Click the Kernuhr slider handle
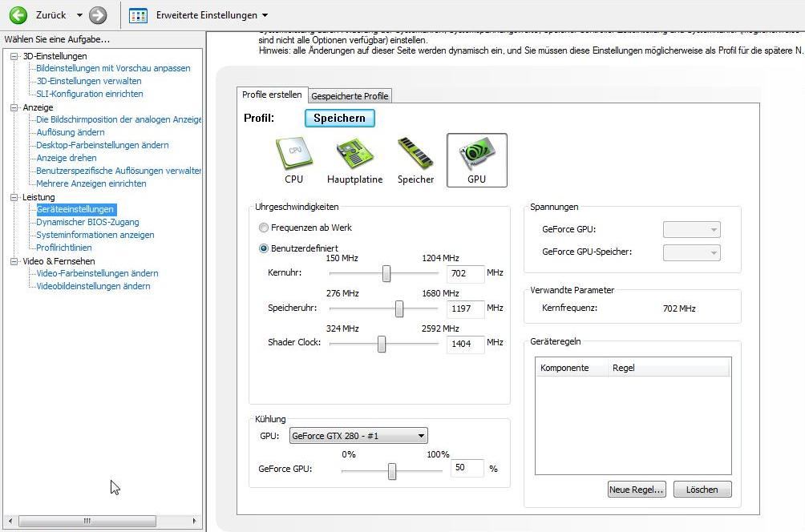The image size is (805, 532). click(x=386, y=273)
